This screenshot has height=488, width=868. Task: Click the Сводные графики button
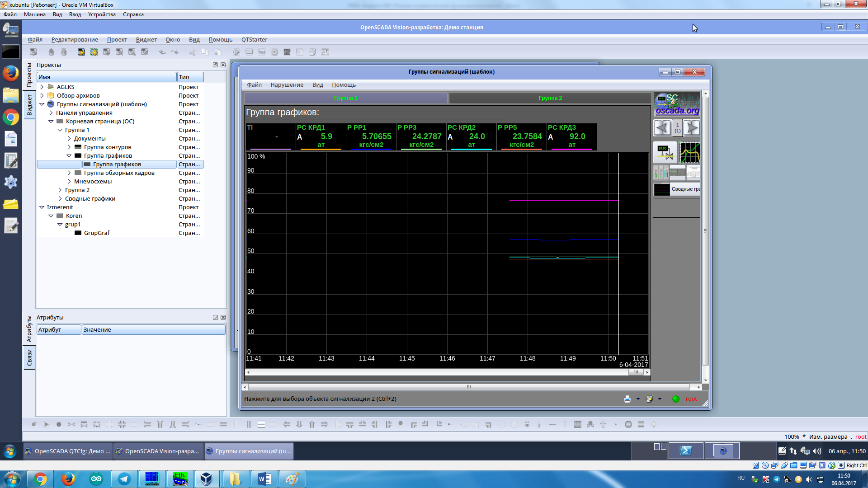click(677, 189)
